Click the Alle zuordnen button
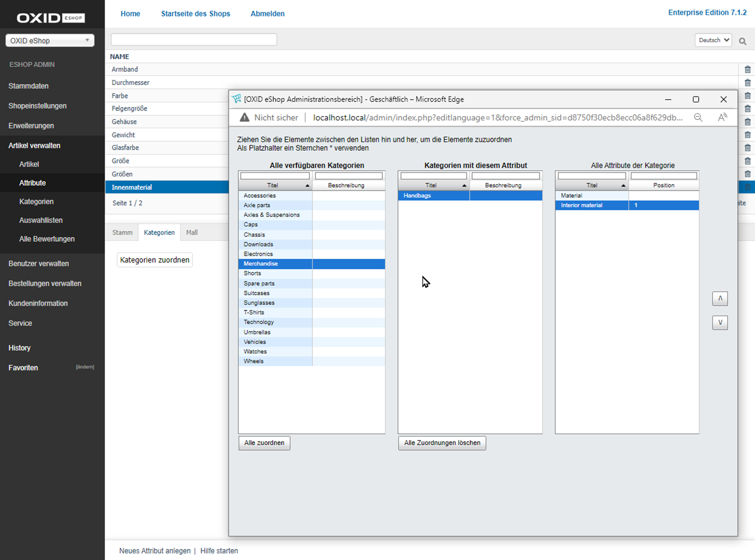Viewport: 755px width, 560px height. tap(264, 443)
